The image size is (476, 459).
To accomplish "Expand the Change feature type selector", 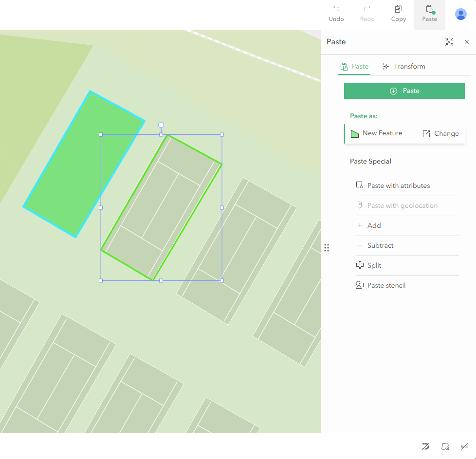I will [x=440, y=133].
